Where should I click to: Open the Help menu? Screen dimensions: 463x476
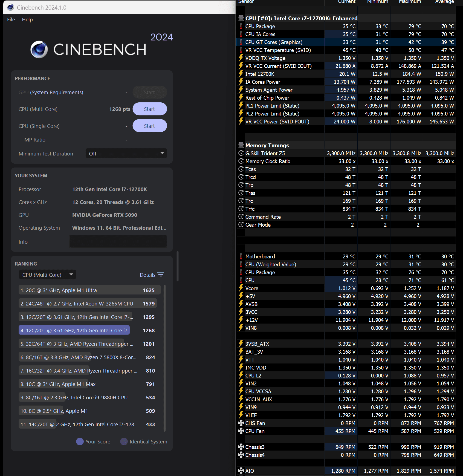27,20
